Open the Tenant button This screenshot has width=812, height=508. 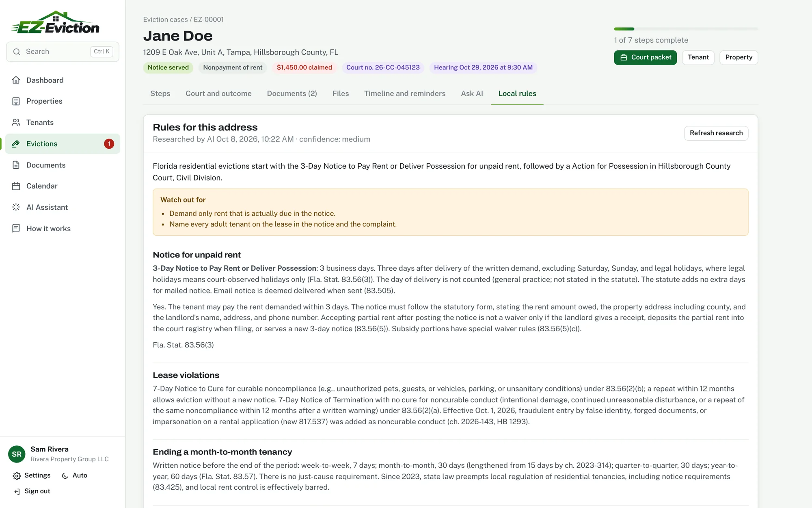[698, 57]
